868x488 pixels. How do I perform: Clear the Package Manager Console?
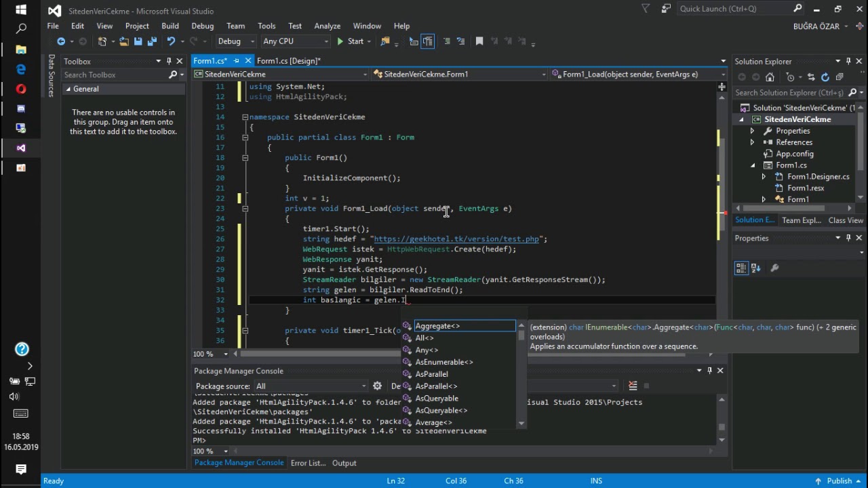click(633, 386)
